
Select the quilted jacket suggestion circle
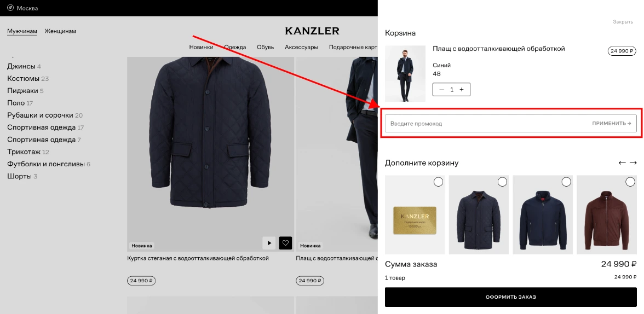[502, 182]
